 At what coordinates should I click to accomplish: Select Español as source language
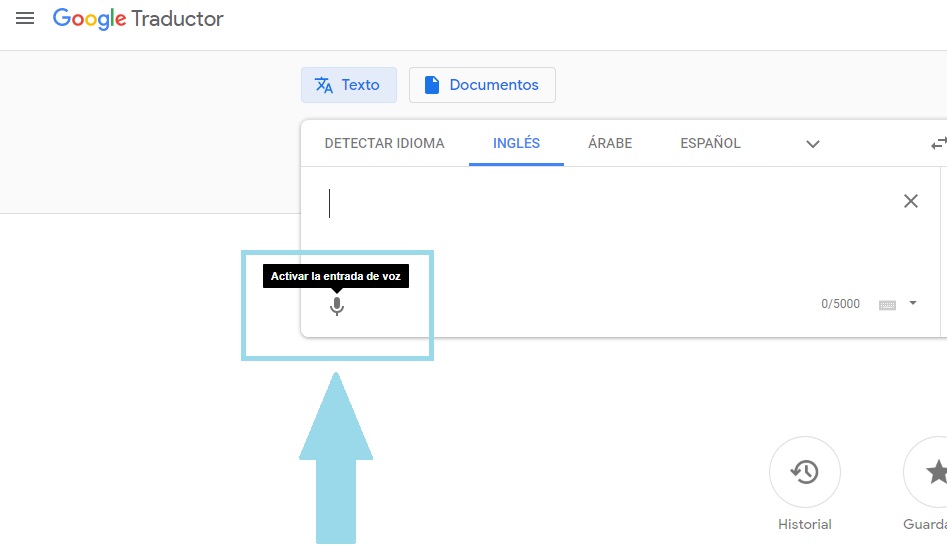[710, 144]
